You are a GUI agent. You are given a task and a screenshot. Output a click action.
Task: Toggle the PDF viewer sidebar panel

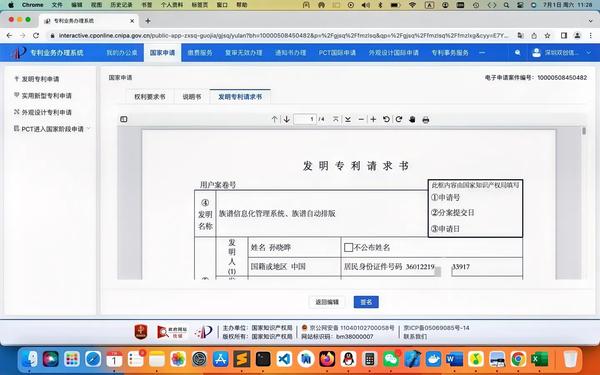(124, 119)
